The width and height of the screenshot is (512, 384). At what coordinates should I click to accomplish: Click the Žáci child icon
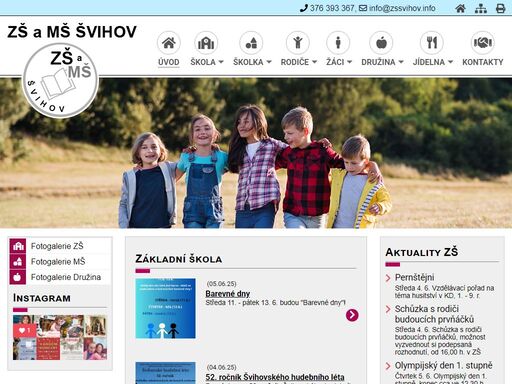[x=338, y=43]
